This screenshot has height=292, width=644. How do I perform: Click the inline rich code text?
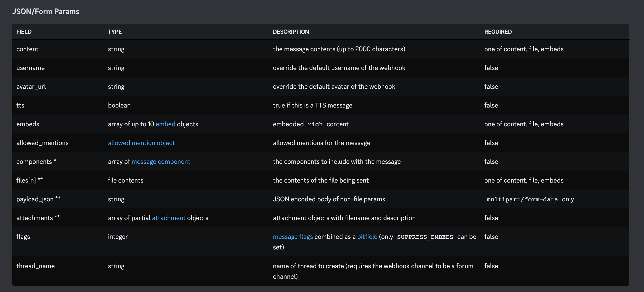click(x=315, y=124)
